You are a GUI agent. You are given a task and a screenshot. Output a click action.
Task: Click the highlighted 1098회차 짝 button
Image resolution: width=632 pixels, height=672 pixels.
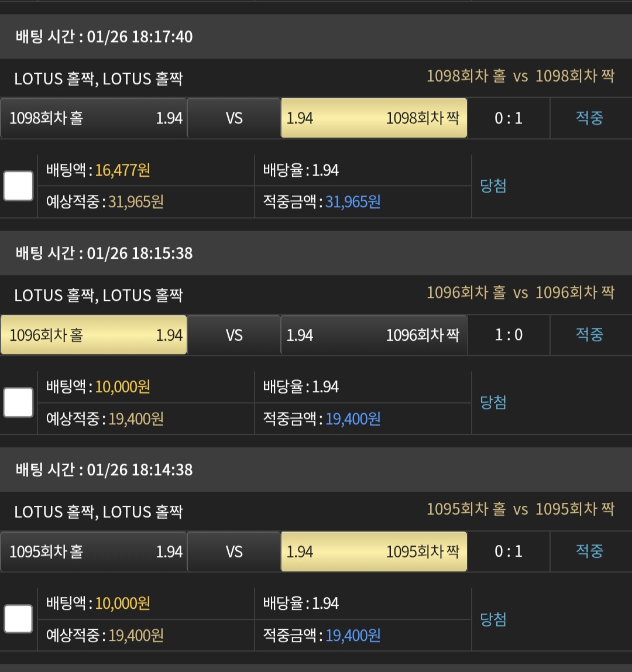click(x=374, y=118)
